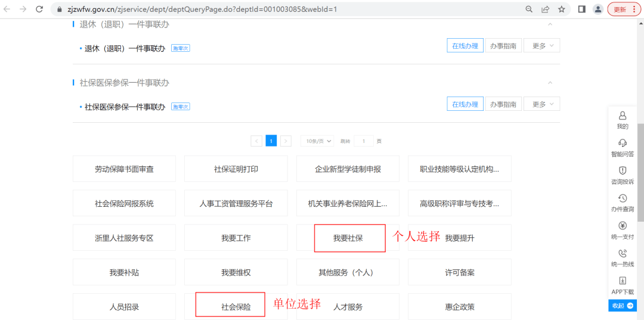This screenshot has height=320, width=644.
Task: Expand 更多 dropdown for 社保医保参保一件事联办
Action: point(541,104)
